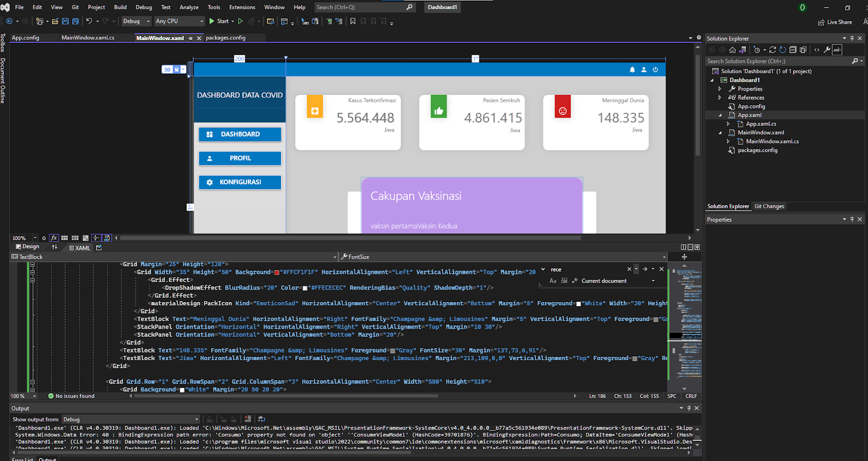Pin the MainWindow.xaml tab
The height and width of the screenshot is (461, 868).
pyautogui.click(x=190, y=39)
